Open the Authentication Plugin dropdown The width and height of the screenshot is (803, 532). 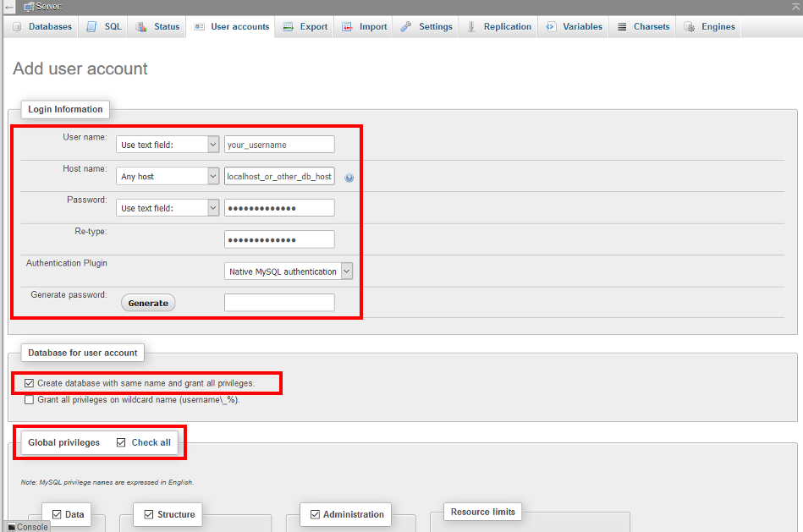(289, 271)
